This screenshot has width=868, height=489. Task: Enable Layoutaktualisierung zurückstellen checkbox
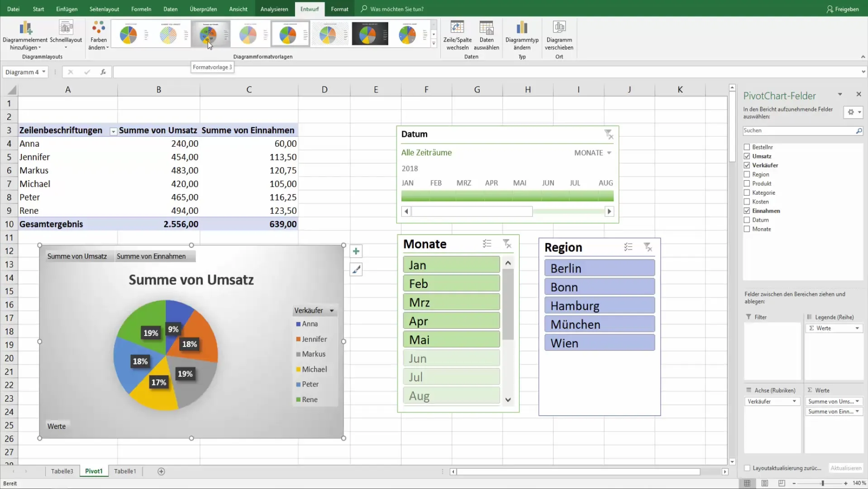pyautogui.click(x=747, y=468)
